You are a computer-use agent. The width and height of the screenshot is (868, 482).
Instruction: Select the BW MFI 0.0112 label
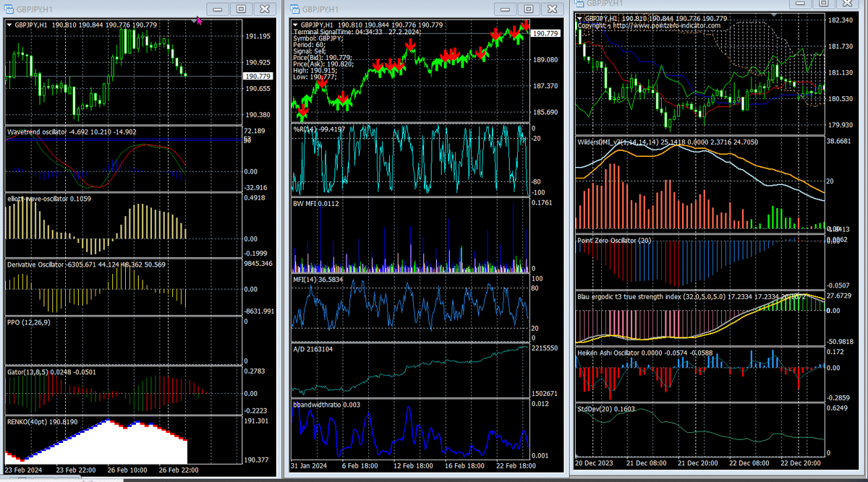(x=316, y=204)
